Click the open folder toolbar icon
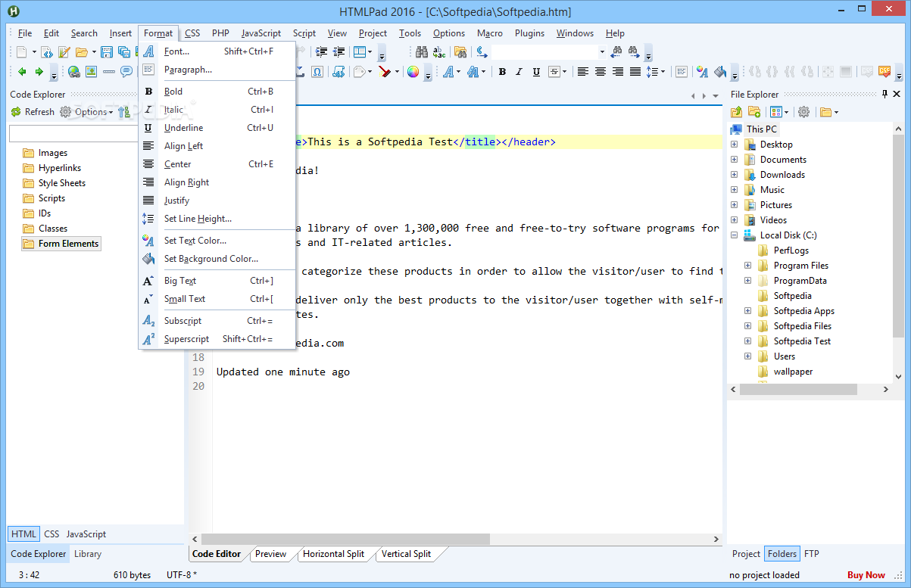 tap(81, 52)
